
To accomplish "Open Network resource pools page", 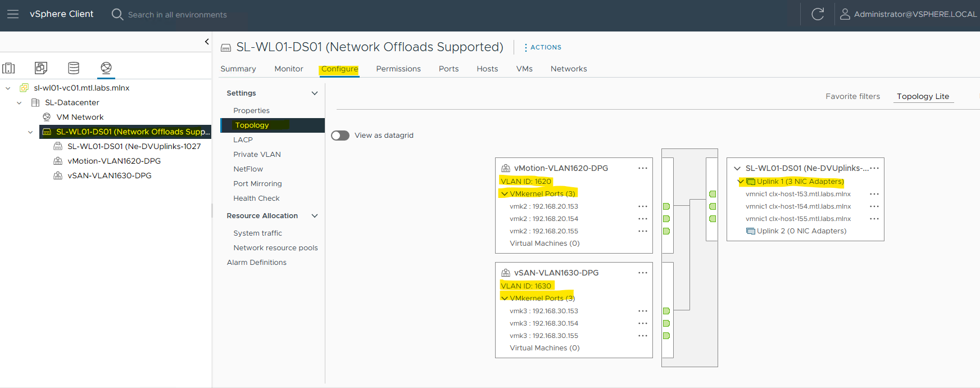I will (275, 248).
